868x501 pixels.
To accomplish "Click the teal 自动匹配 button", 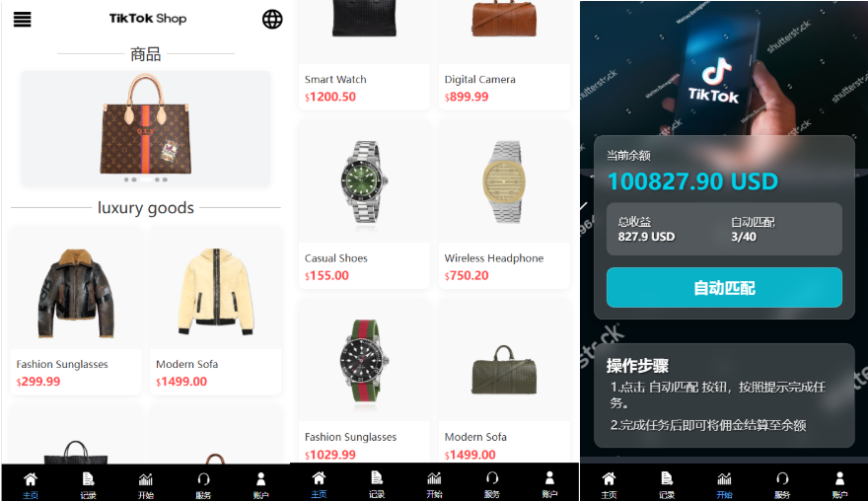I will [724, 287].
